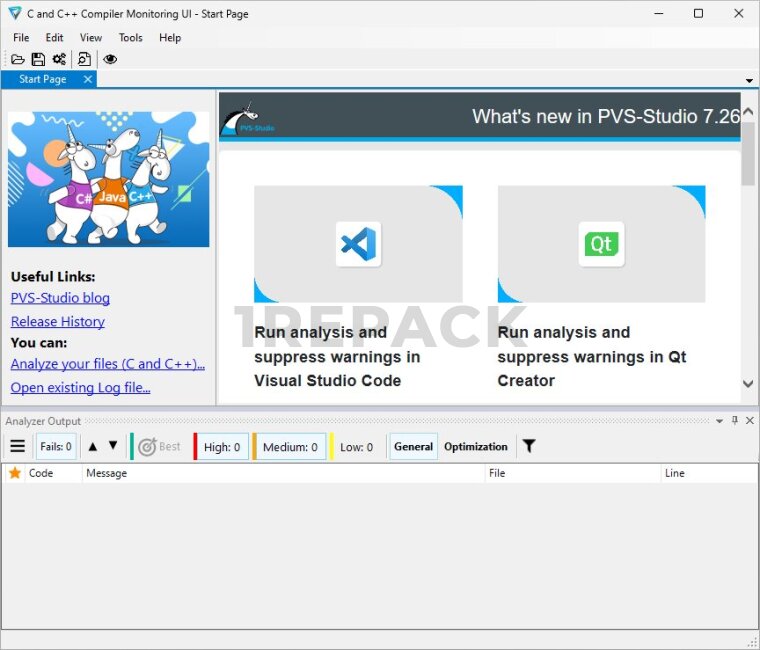The height and width of the screenshot is (650, 760).
Task: Toggle the Low severity filter
Action: point(356,447)
